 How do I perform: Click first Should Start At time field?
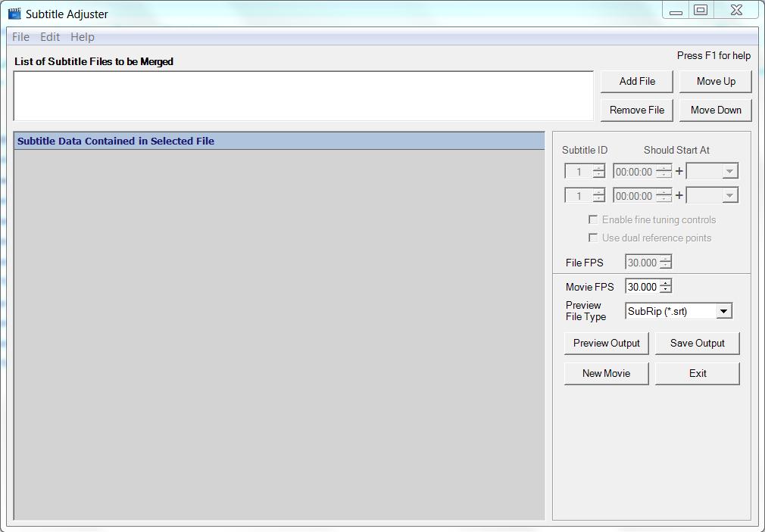click(634, 171)
